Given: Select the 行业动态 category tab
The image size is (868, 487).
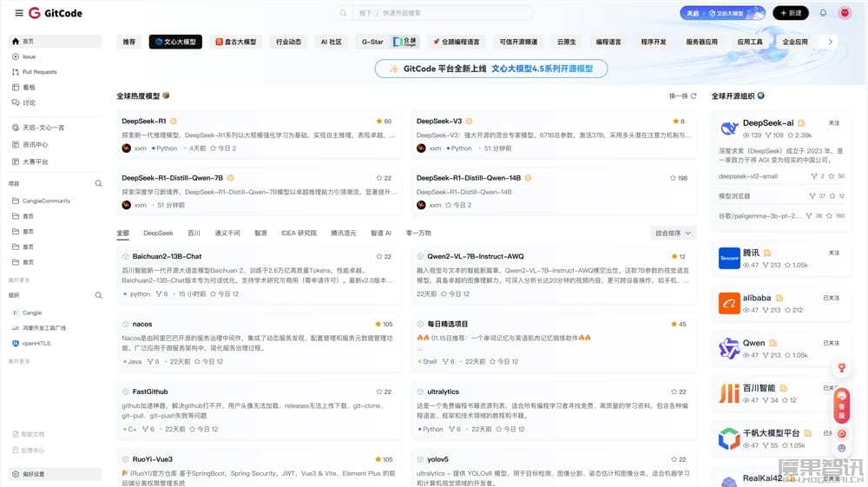Looking at the screenshot, I should coord(288,42).
